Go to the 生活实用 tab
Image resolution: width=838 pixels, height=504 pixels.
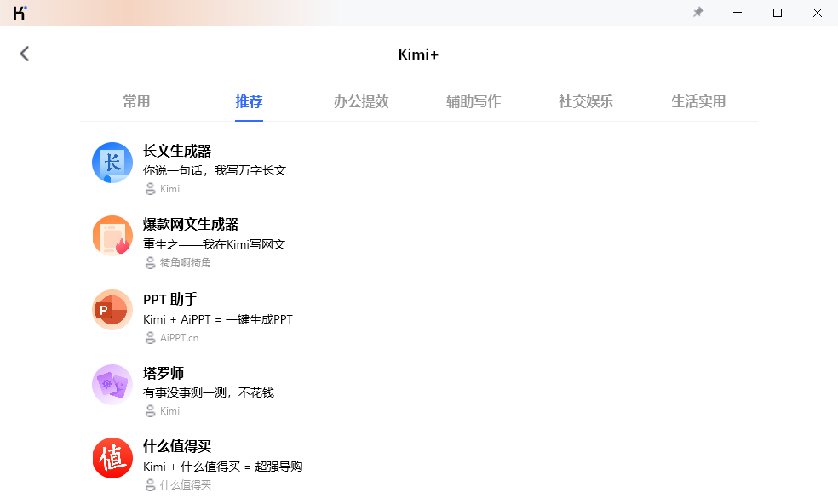click(x=698, y=101)
